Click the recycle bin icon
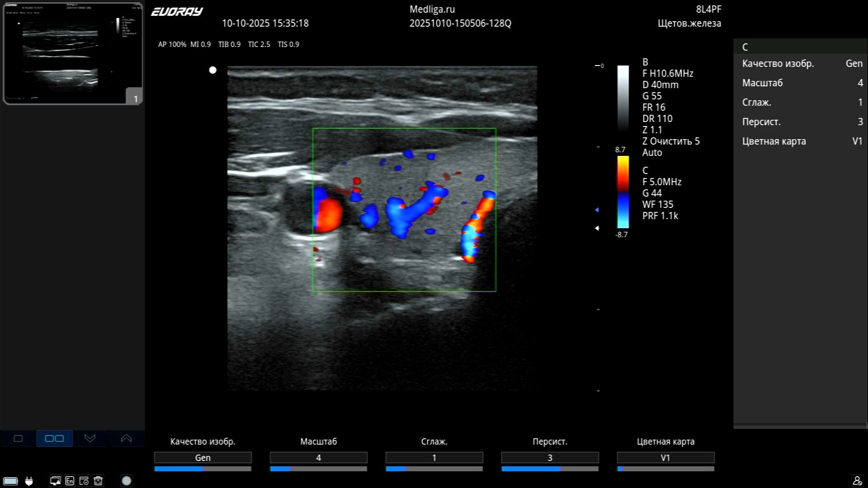 98,481
